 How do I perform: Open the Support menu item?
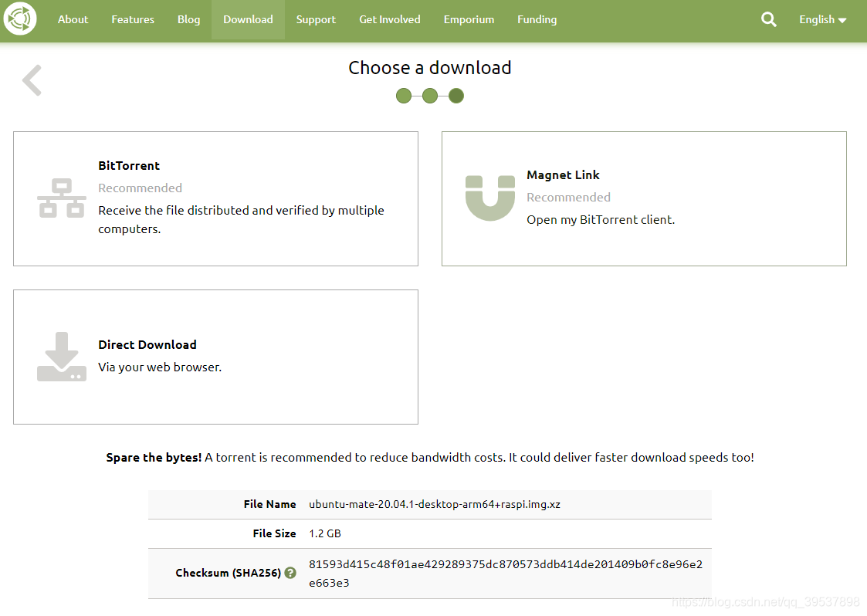[316, 19]
